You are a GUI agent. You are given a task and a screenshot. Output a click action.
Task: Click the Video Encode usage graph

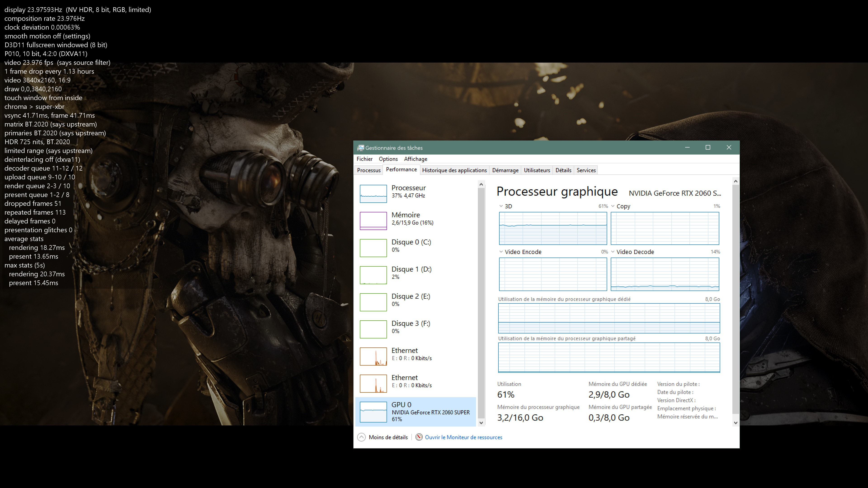(553, 274)
